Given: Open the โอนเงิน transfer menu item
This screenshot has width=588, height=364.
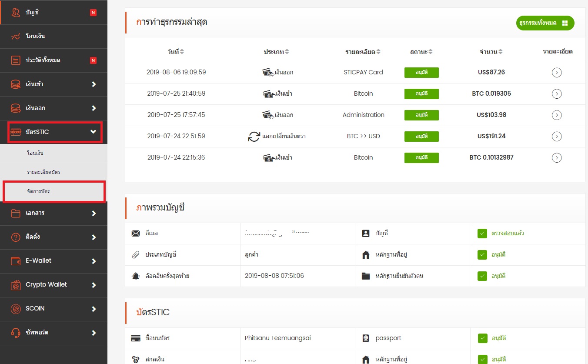Looking at the screenshot, I should [x=53, y=36].
